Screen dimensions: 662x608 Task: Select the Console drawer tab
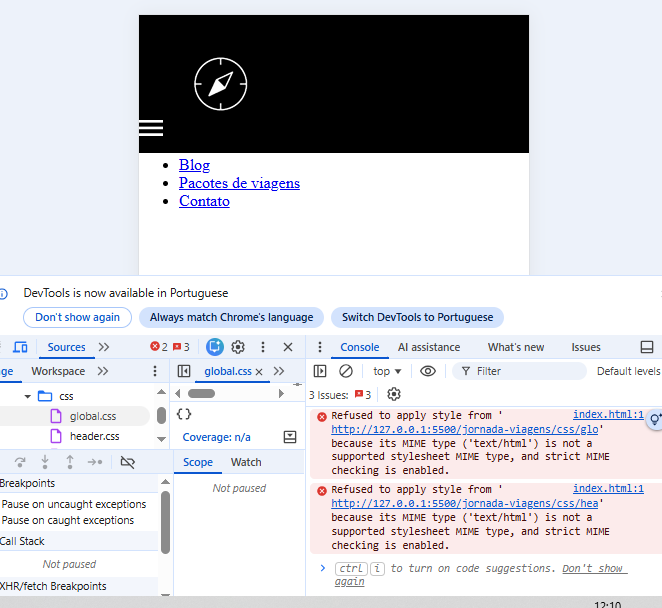(x=360, y=347)
